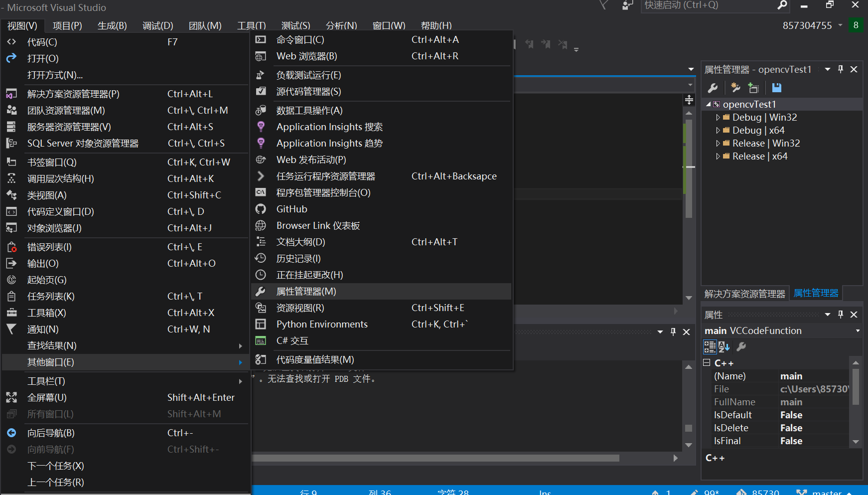
Task: Click the output horizontal scrollbar
Action: [x=436, y=458]
